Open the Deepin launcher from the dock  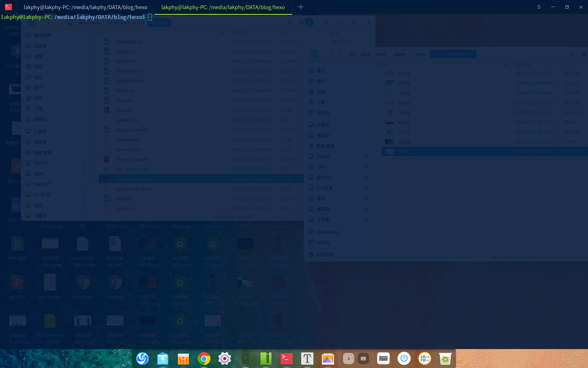[142, 359]
